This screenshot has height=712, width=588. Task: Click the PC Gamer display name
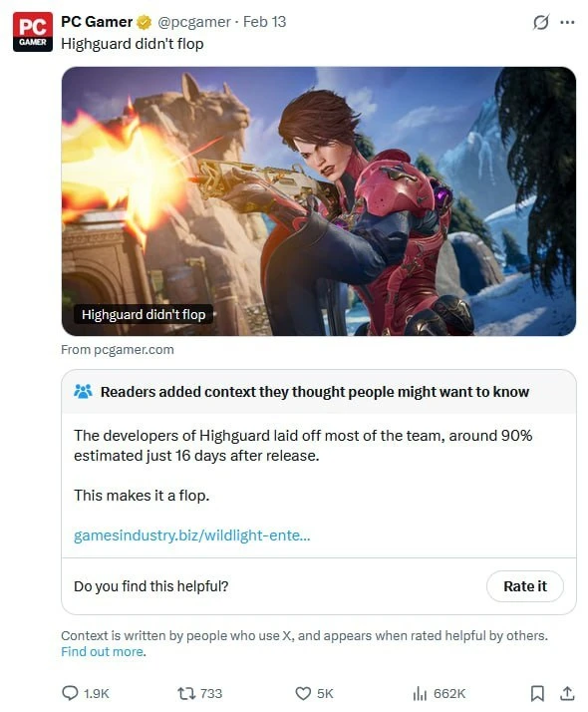(x=97, y=22)
